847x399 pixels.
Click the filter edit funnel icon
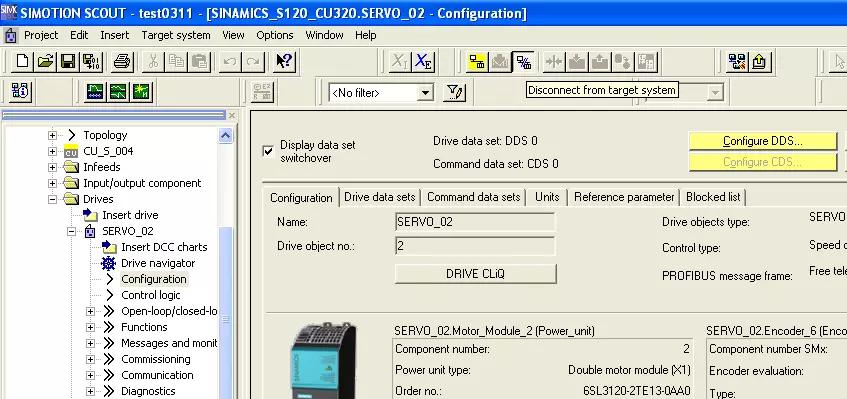click(454, 92)
